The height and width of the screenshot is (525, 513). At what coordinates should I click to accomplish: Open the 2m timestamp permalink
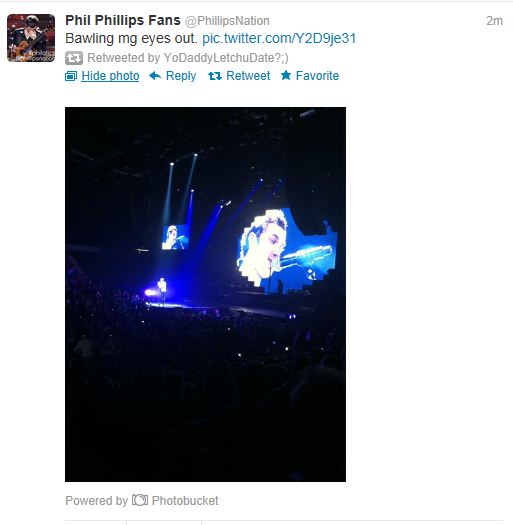(x=494, y=21)
